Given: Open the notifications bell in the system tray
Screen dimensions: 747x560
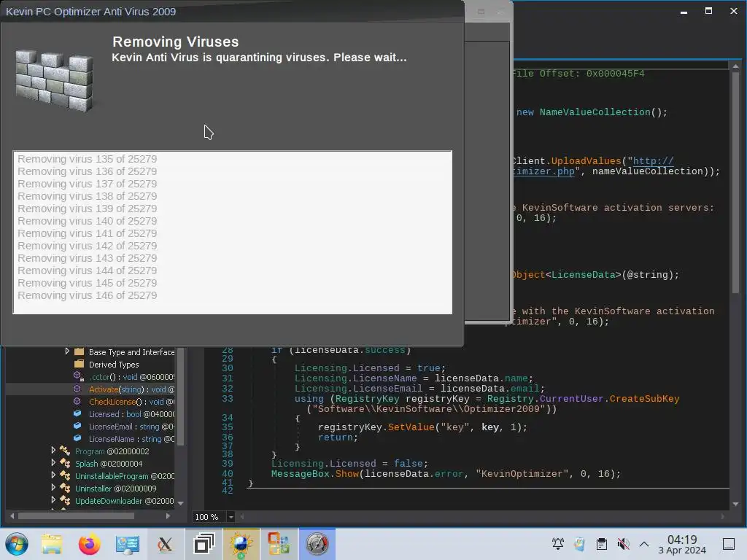Looking at the screenshot, I should click(558, 543).
